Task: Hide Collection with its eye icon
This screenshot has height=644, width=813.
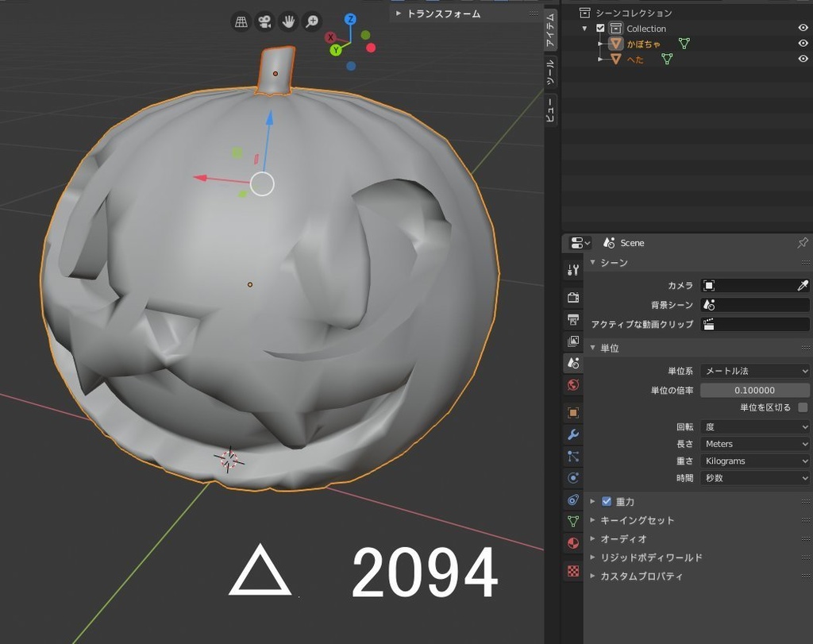Action: pos(803,28)
